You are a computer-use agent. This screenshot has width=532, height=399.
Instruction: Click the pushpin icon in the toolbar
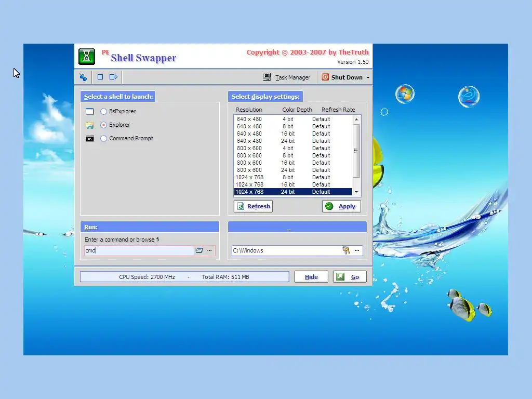pos(83,77)
